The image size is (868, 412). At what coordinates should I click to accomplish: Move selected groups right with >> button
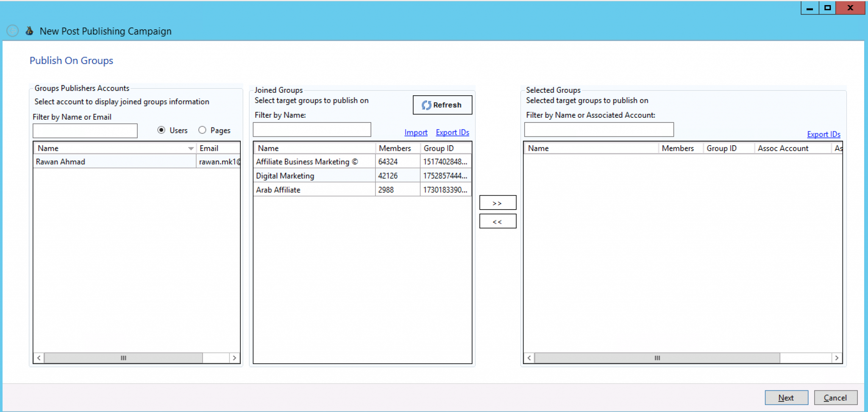pos(498,203)
